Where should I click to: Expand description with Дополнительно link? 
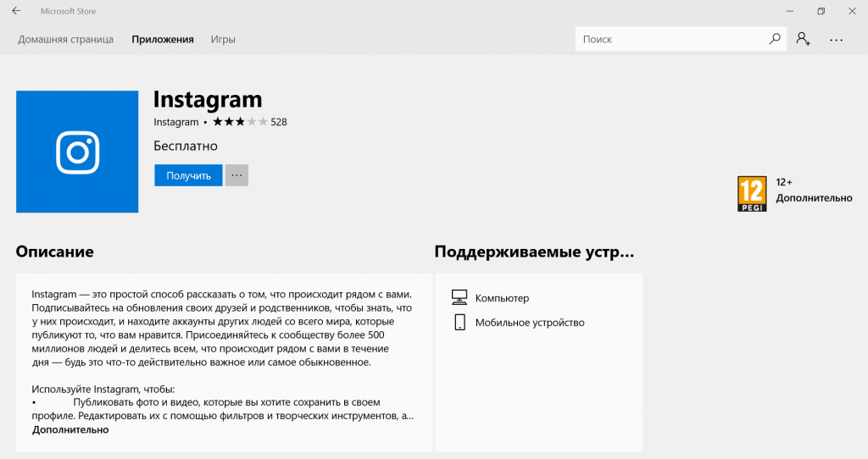[70, 429]
